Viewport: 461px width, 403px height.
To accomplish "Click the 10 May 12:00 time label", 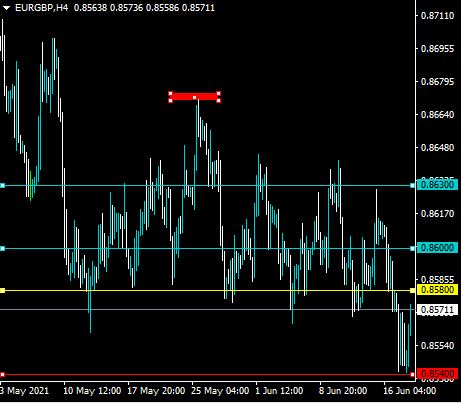I will click(x=92, y=391).
